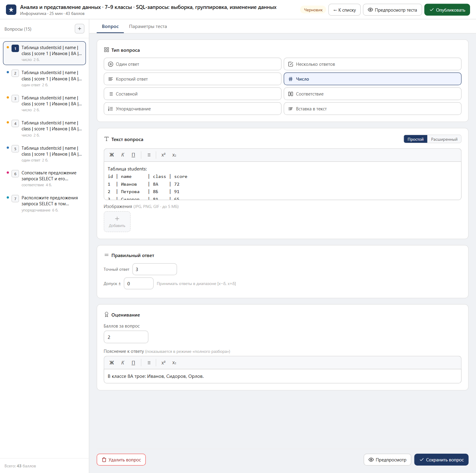Delete question with Удалить вопрос
The height and width of the screenshot is (473, 476).
pos(121,460)
